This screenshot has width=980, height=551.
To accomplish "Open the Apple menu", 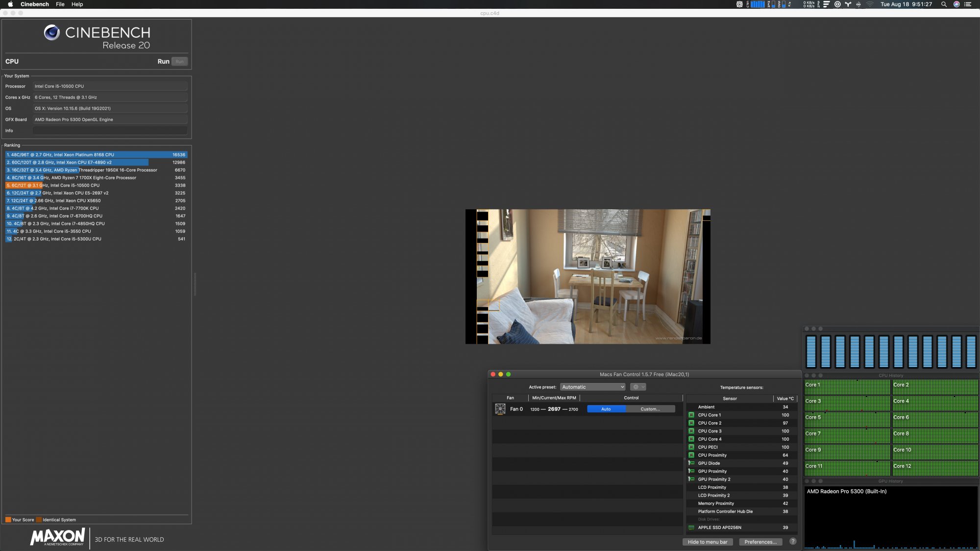I will pos(10,4).
